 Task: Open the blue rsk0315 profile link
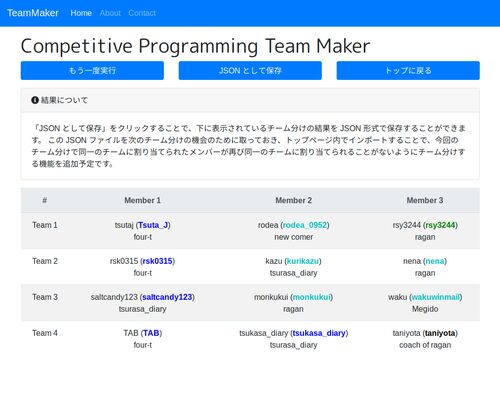click(x=157, y=261)
